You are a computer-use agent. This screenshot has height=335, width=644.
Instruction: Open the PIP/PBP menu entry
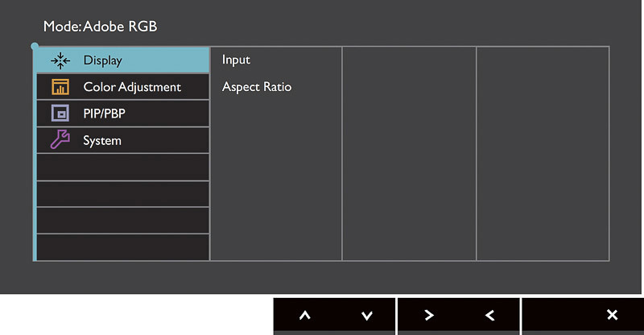click(123, 114)
